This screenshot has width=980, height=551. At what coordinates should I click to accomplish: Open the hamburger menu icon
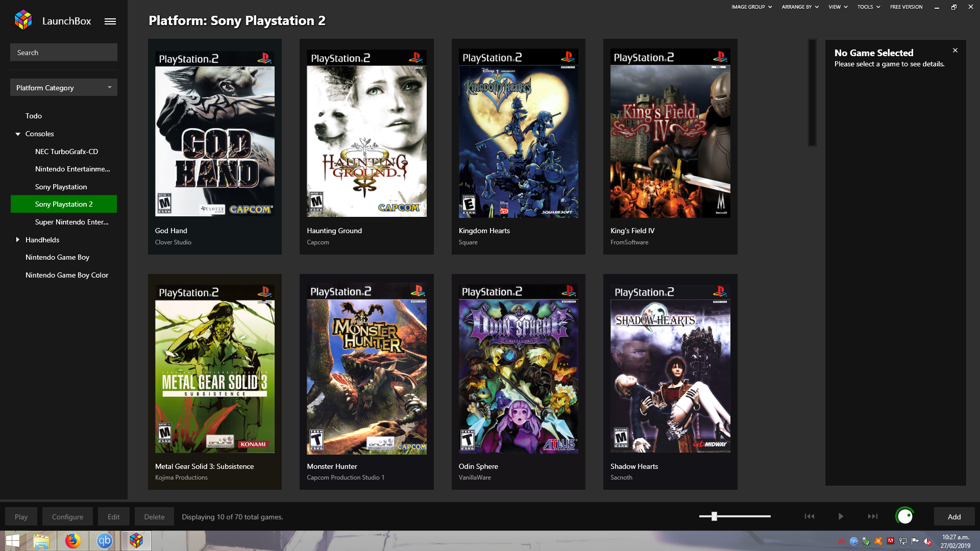[110, 21]
